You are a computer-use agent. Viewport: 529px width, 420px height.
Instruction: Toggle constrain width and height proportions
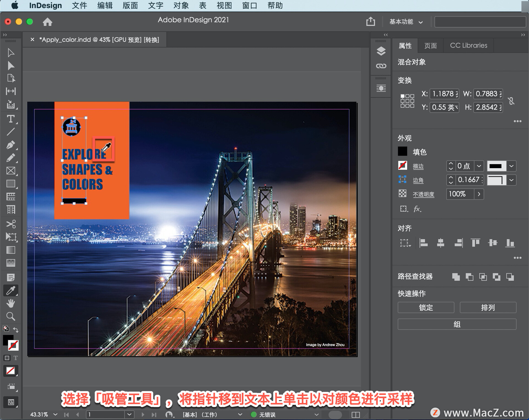[511, 101]
